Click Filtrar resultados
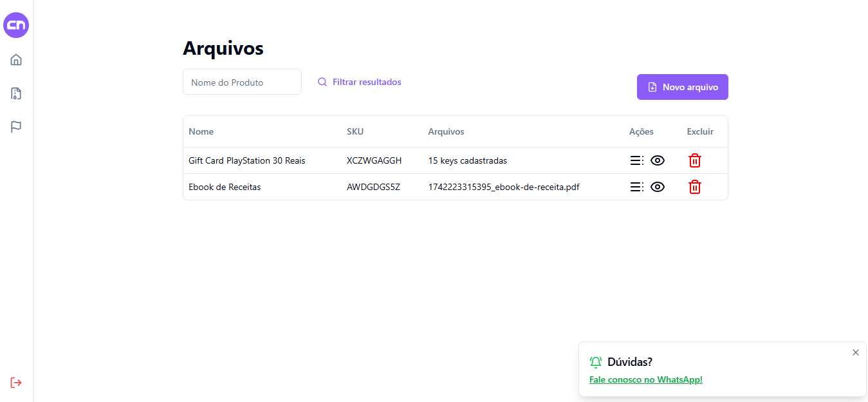Screen dimensions: 868x402 tap(359, 82)
